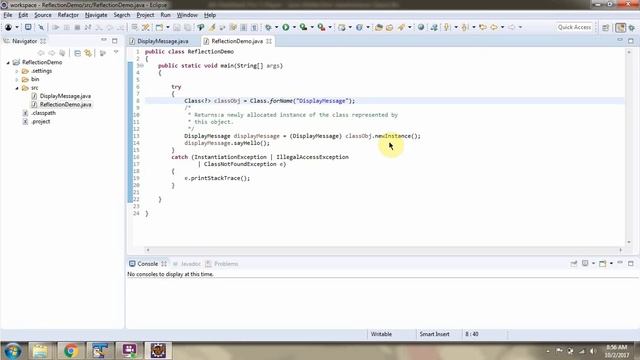Viewport: 640px width, 360px height.
Task: Open the File menu
Action: pos(8,15)
